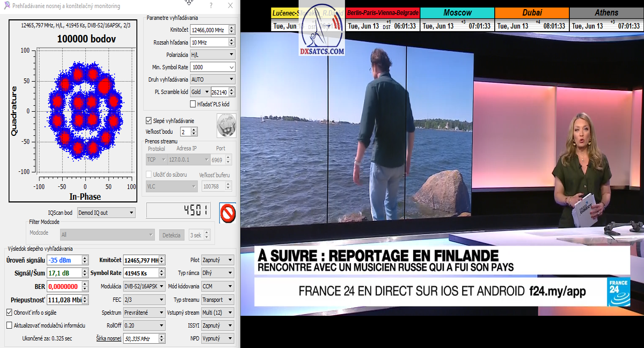
Task: Click the red stop scan icon
Action: [228, 213]
